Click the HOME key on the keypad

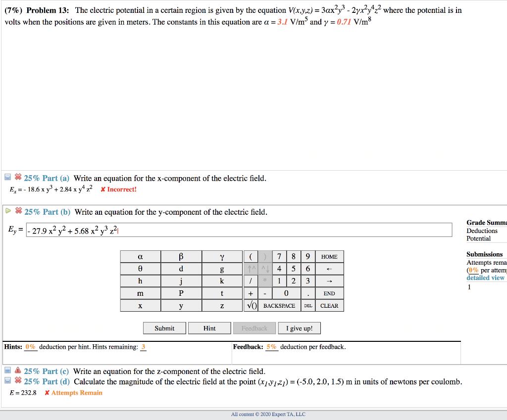tap(329, 256)
